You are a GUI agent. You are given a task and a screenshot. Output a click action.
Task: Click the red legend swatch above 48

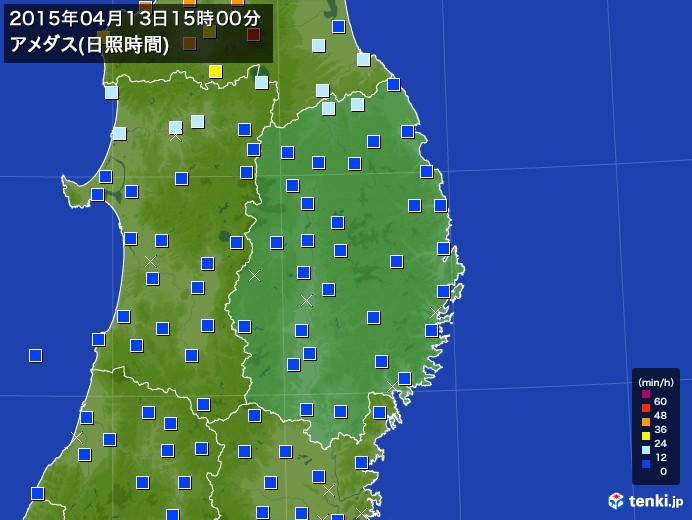pos(646,408)
